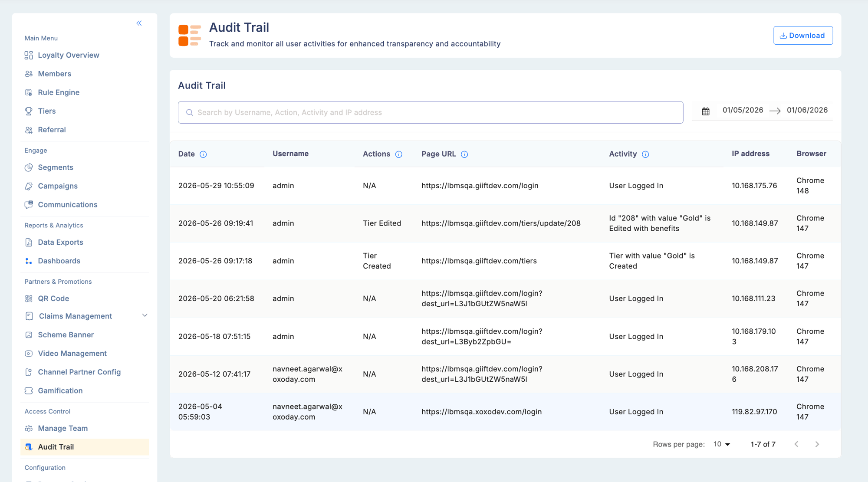Screen dimensions: 868x482
Task: Click the IP address column header
Action: 750,154
